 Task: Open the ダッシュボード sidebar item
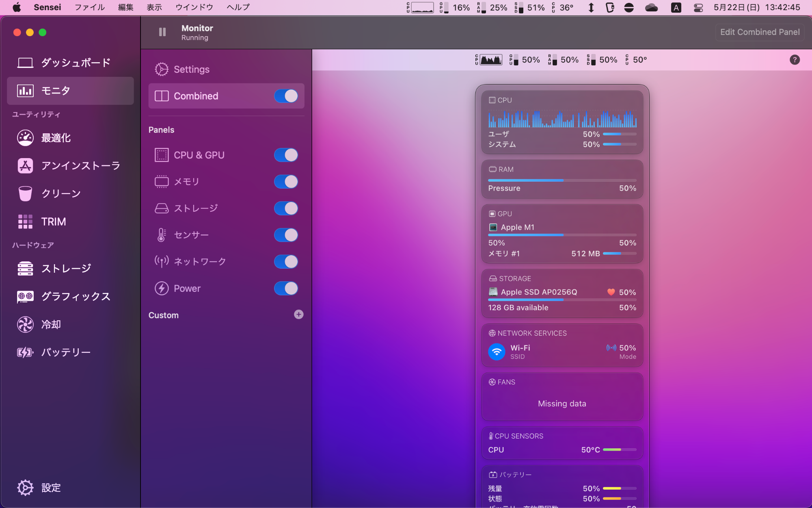[70, 63]
